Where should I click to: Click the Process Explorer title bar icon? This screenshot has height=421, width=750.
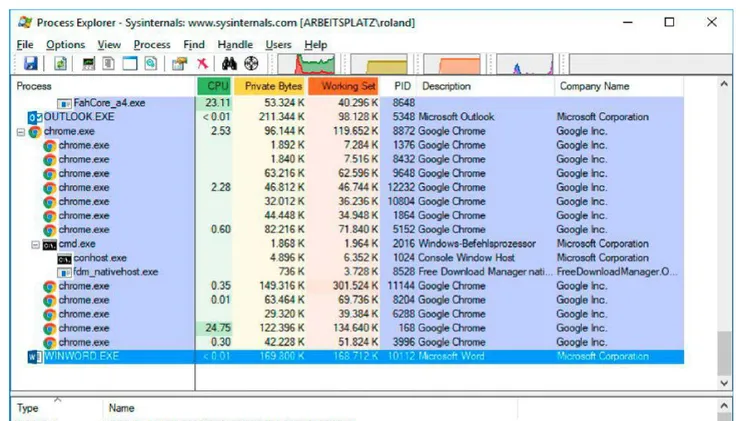coord(25,22)
